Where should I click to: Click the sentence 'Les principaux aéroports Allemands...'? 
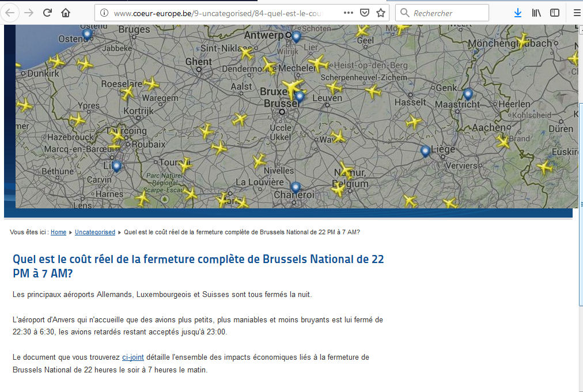(162, 295)
